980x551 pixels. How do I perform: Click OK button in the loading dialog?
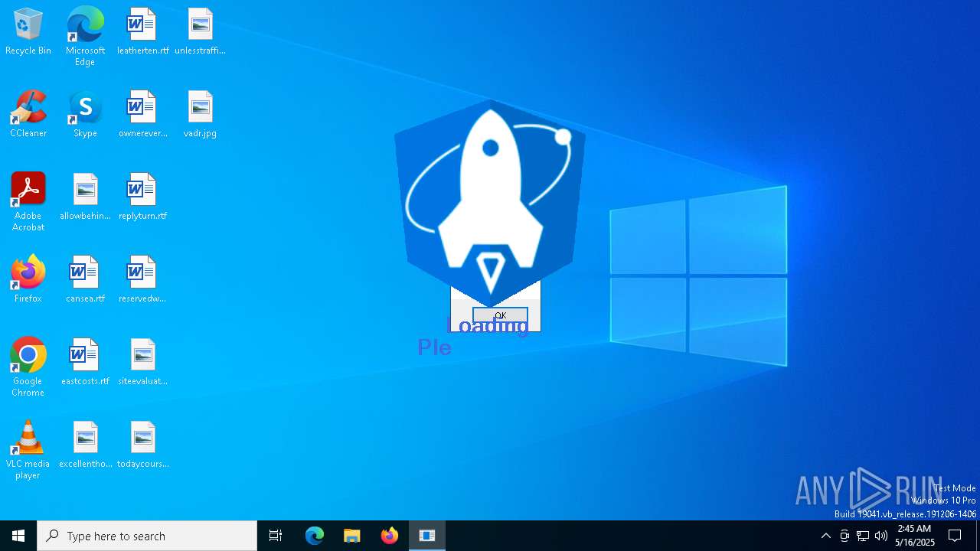click(500, 315)
